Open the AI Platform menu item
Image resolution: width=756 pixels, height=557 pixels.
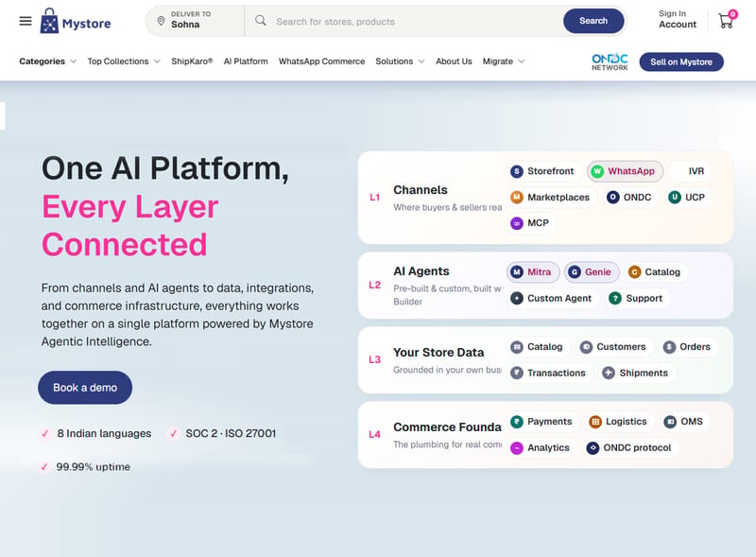click(246, 61)
